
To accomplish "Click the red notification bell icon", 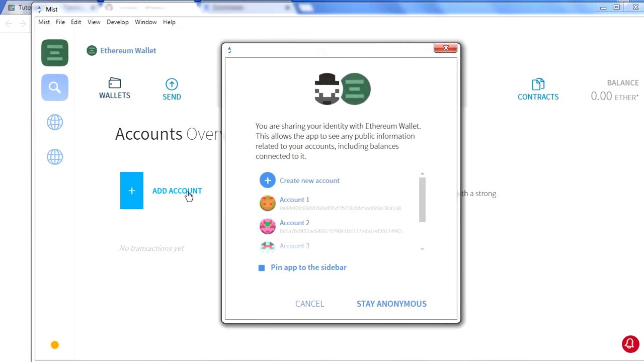I will coord(630,344).
